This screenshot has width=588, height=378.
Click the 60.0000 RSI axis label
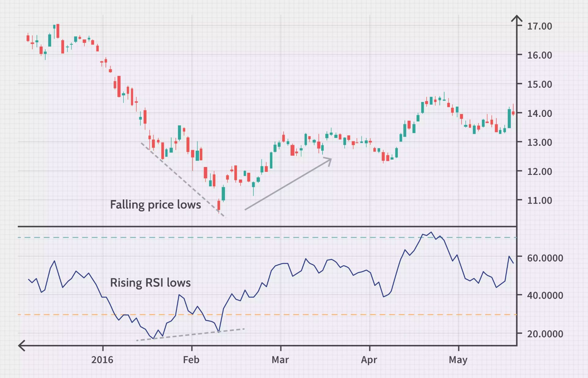[x=545, y=258]
